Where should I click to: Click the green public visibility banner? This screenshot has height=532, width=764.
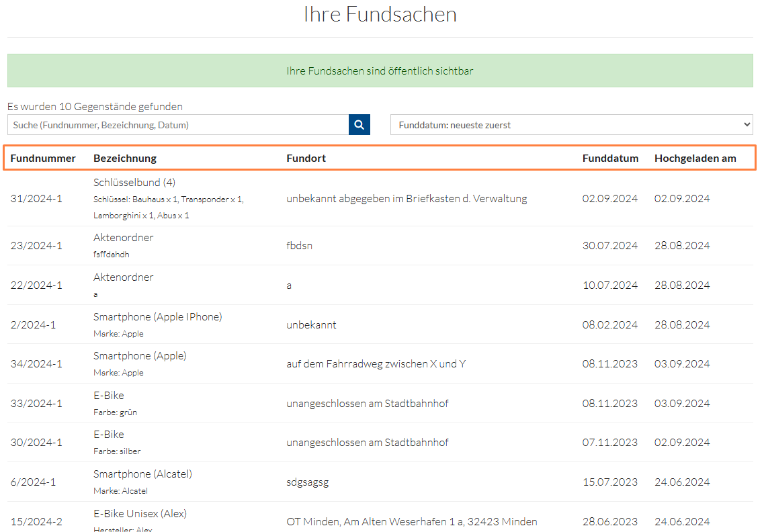pos(380,71)
